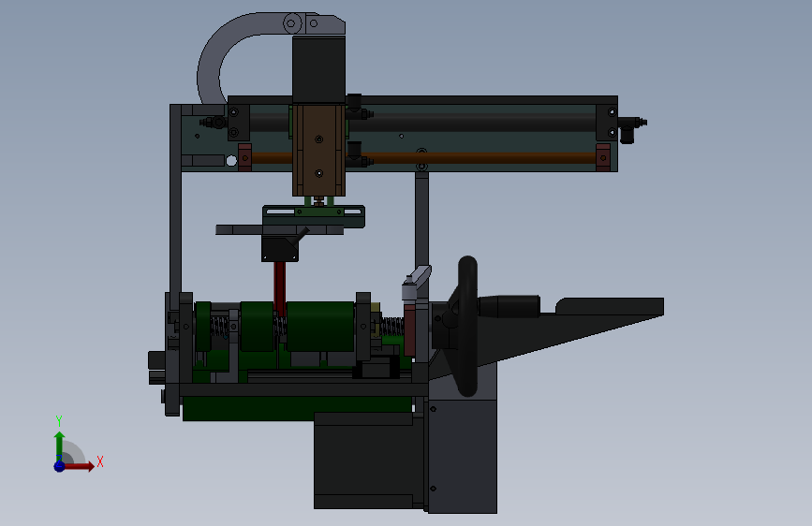The image size is (812, 526).
Task: Click the blue Z axis sphere at triad origin
Action: point(59,466)
